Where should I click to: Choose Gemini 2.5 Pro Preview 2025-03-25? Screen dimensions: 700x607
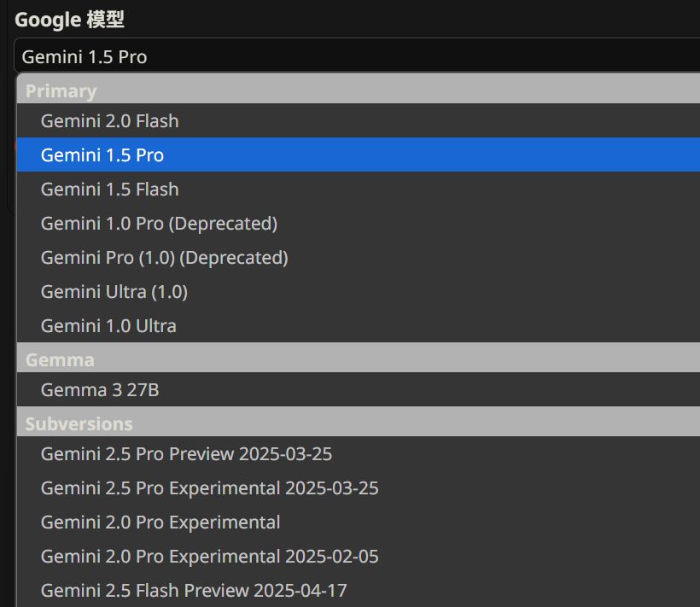184,453
